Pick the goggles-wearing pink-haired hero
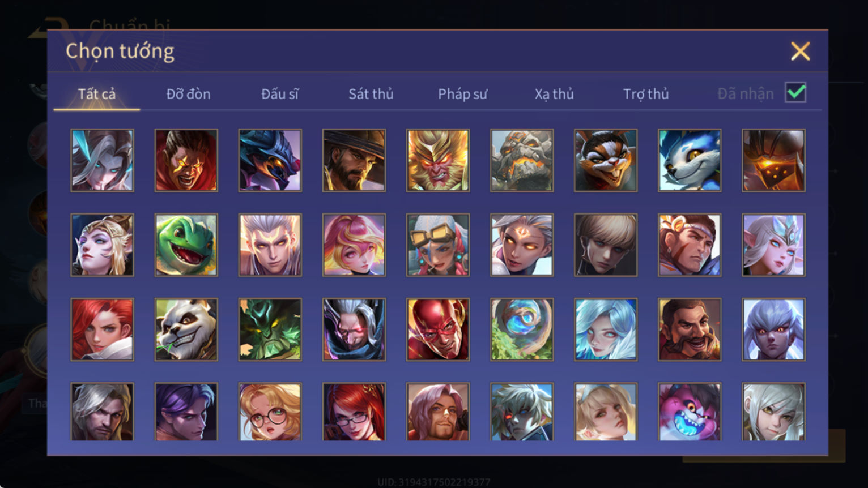Image resolution: width=868 pixels, height=488 pixels. [438, 245]
